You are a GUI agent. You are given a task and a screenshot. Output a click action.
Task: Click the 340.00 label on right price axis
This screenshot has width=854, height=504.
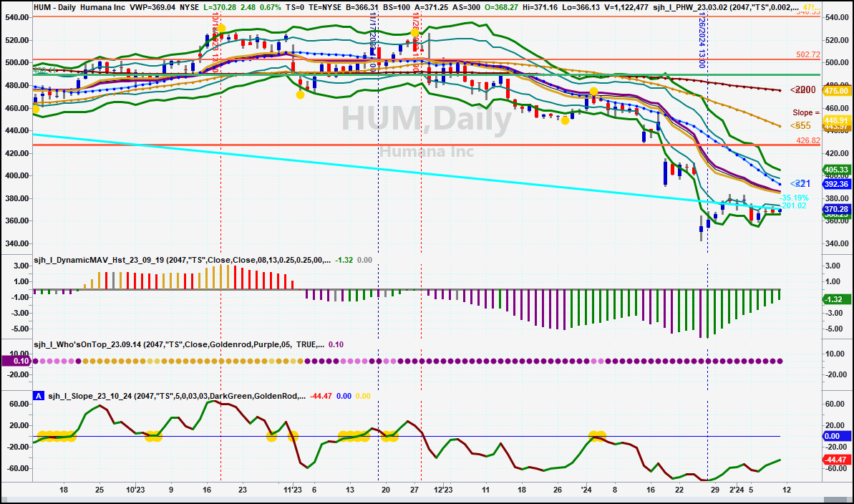(x=837, y=243)
